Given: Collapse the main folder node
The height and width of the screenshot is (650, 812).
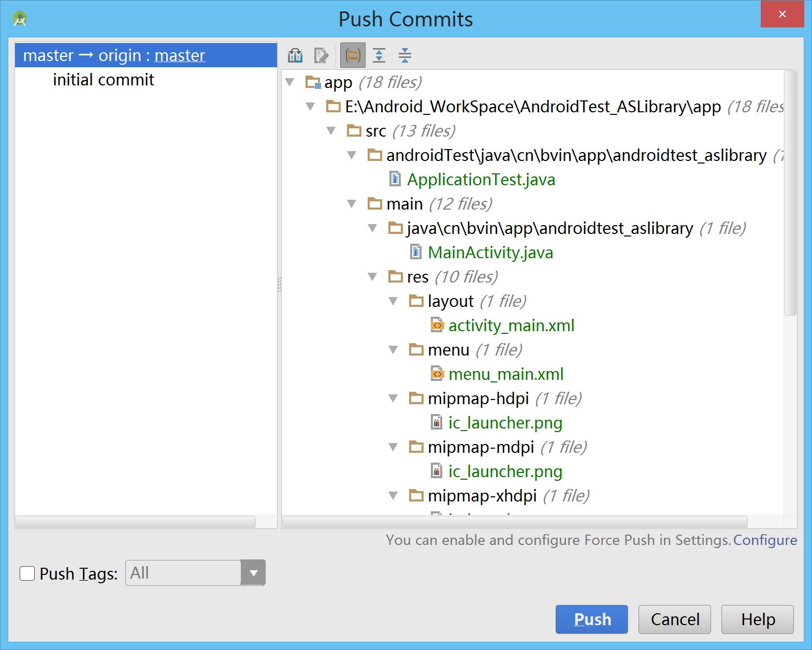Looking at the screenshot, I should (x=352, y=204).
